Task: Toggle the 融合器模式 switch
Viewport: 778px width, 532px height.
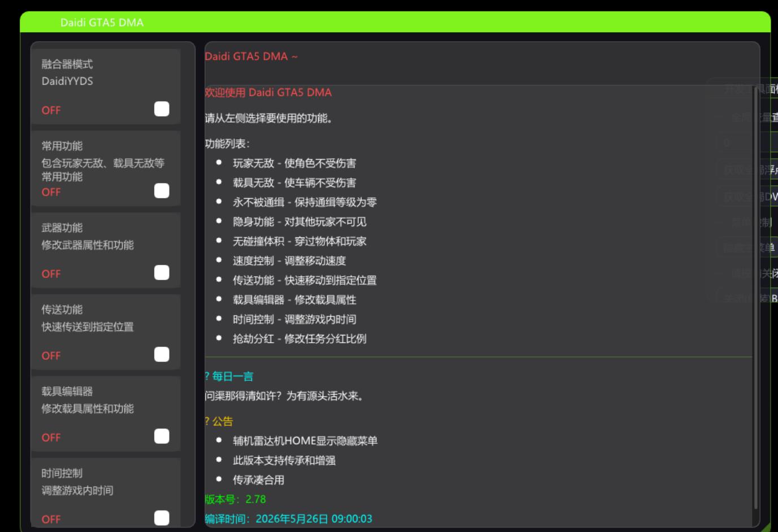Action: click(x=162, y=109)
